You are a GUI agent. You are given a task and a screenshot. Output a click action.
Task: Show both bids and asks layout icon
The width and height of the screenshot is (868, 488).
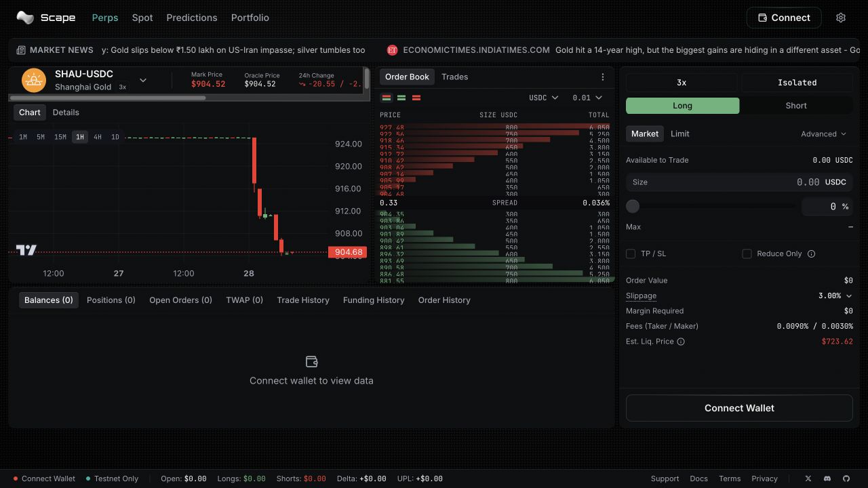pos(387,98)
